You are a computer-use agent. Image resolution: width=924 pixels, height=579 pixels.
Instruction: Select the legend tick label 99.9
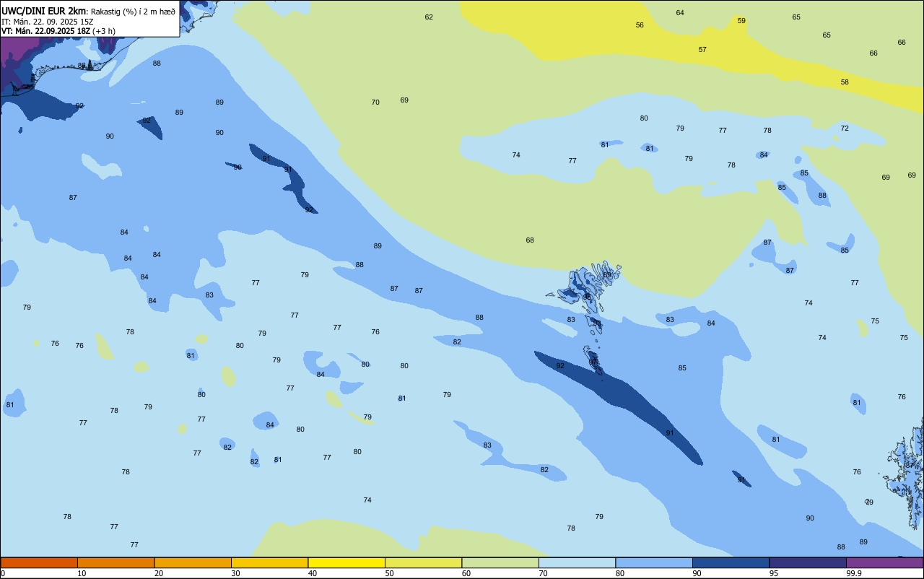point(854,573)
